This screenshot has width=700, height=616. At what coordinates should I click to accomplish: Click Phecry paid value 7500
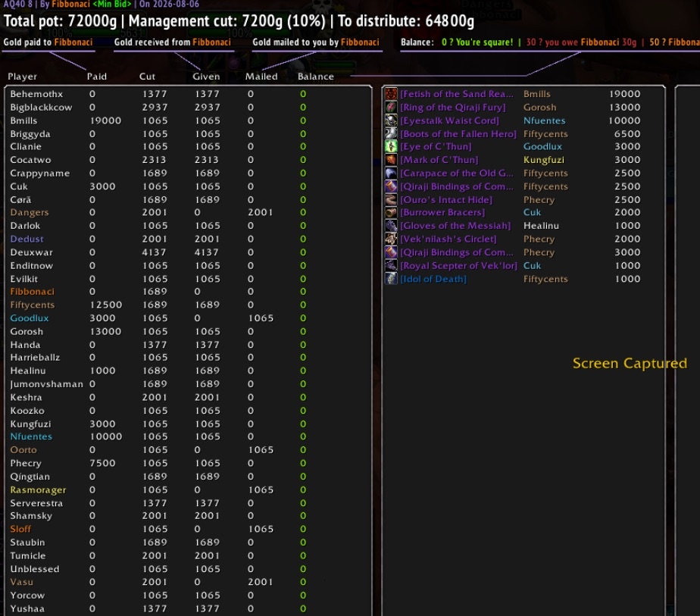click(x=102, y=464)
